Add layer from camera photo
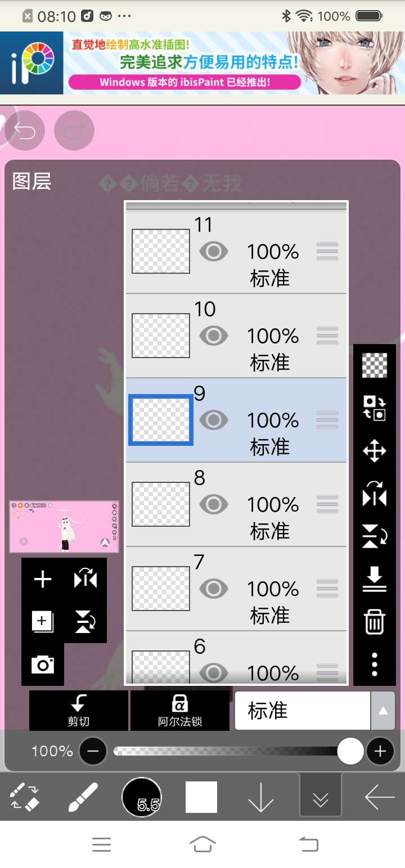Screen dimensions: 405x868 pos(43,664)
